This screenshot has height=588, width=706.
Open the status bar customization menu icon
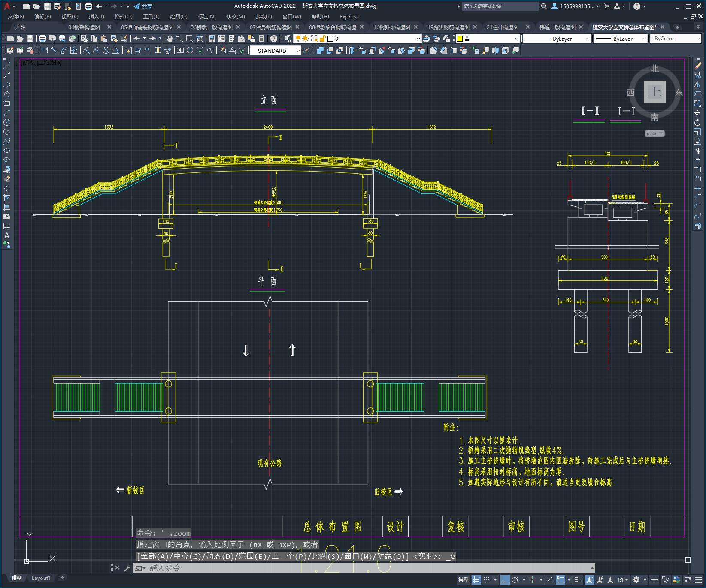click(698, 580)
